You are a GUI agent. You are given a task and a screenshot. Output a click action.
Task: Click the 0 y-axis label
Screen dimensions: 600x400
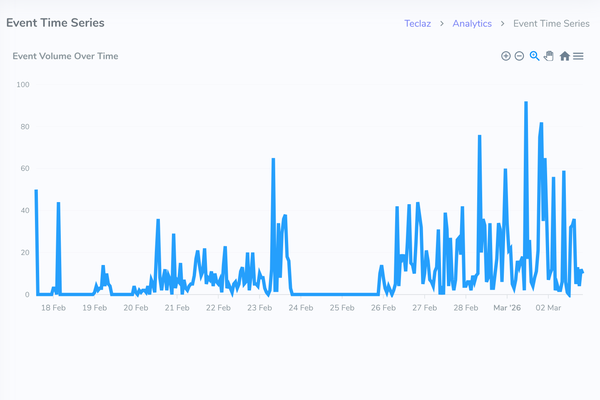tap(27, 295)
